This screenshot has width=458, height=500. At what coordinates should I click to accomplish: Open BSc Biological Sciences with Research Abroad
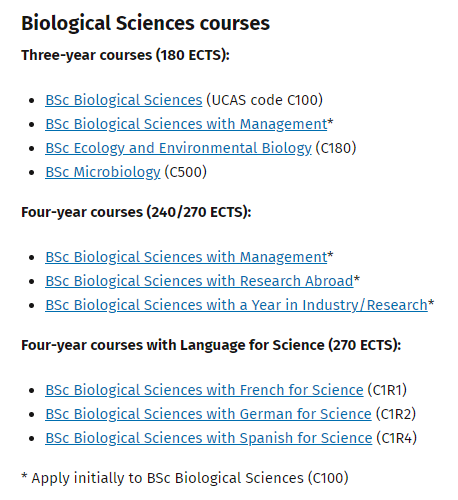pyautogui.click(x=199, y=281)
